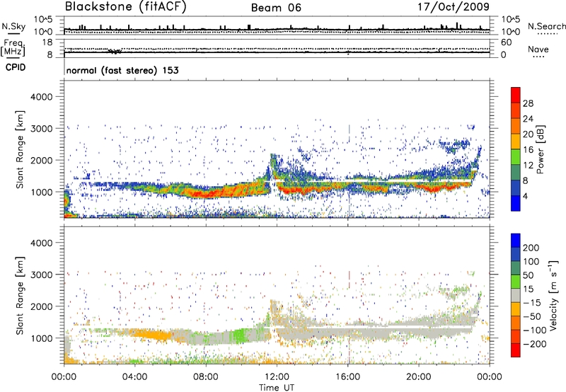Click the 'Nave' legend label

click(538, 49)
